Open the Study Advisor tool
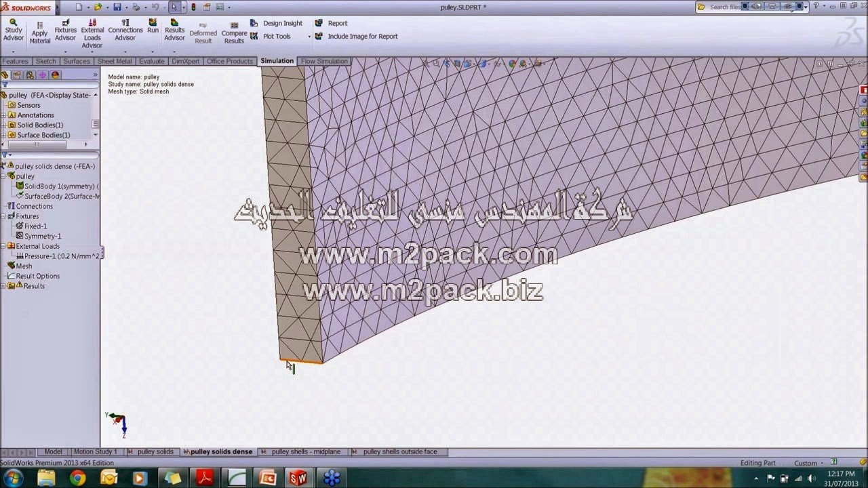 13,30
